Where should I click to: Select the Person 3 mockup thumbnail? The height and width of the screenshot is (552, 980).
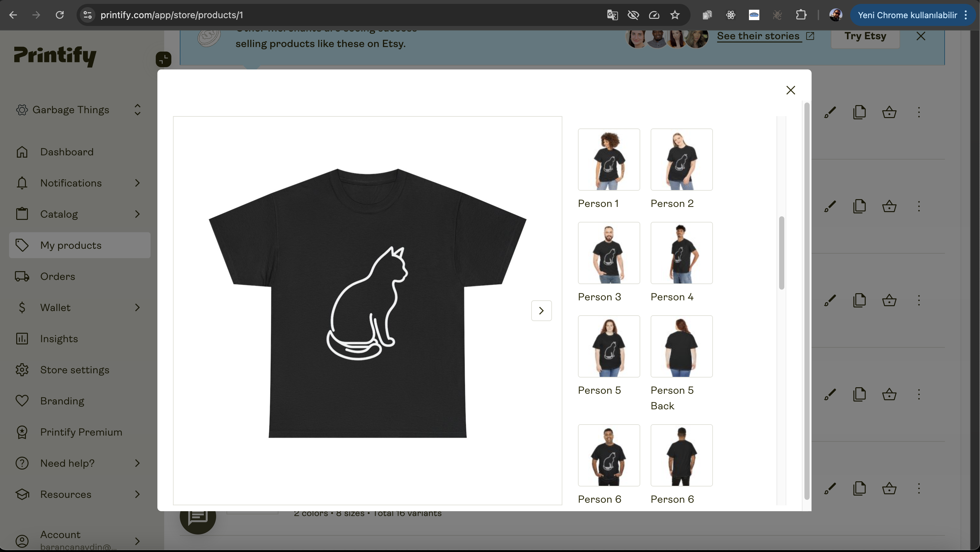[609, 253]
